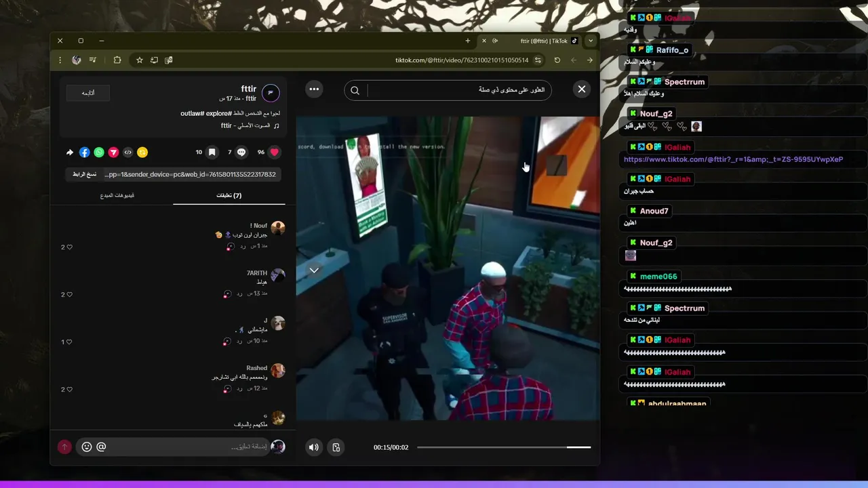Screen dimensions: 868x488
Task: Open a new browser tab with plus
Action: [x=467, y=41]
